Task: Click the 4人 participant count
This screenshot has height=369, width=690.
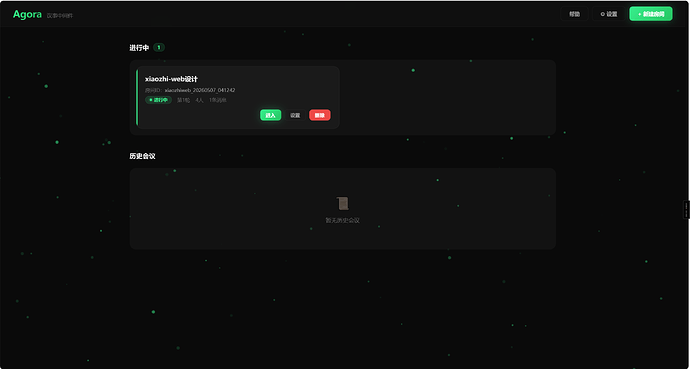Action: [x=200, y=100]
